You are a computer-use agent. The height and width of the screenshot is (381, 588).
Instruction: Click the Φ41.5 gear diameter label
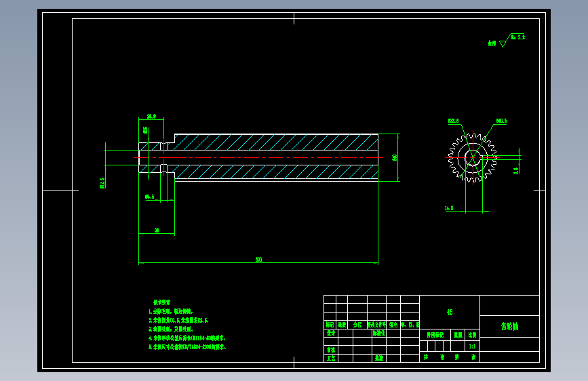[501, 121]
